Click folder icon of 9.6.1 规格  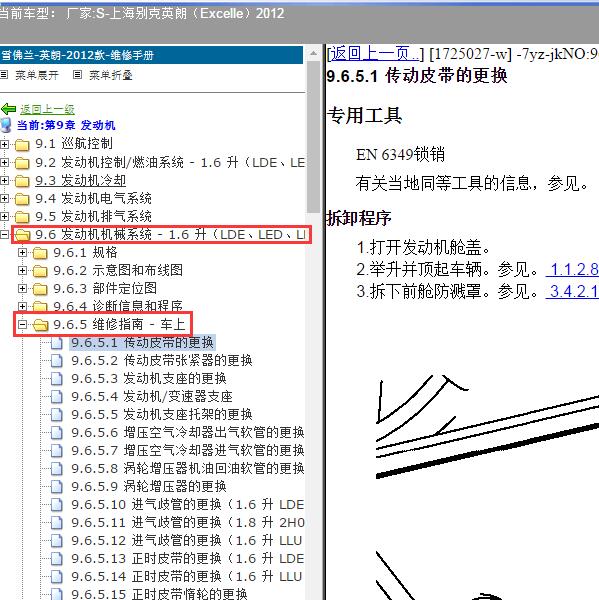tap(40, 253)
